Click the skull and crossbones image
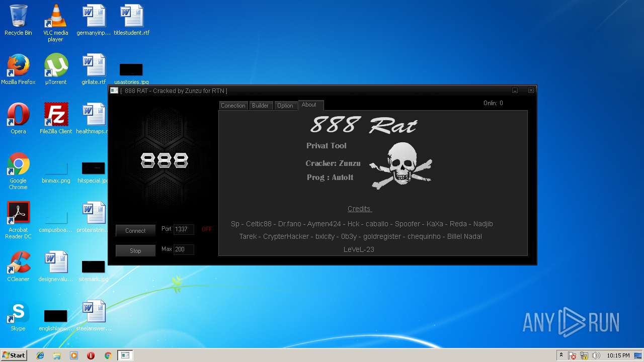The width and height of the screenshot is (644, 362). coord(400,165)
